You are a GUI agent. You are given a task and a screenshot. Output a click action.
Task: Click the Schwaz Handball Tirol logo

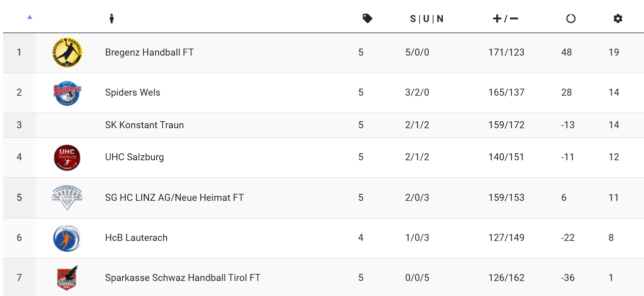click(67, 278)
